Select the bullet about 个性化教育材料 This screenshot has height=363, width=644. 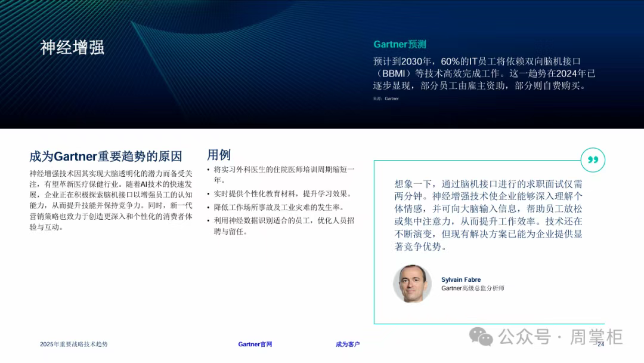point(283,194)
